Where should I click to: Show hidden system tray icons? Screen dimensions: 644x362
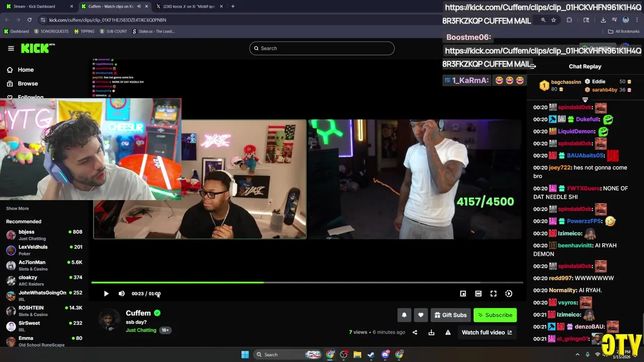577,354
